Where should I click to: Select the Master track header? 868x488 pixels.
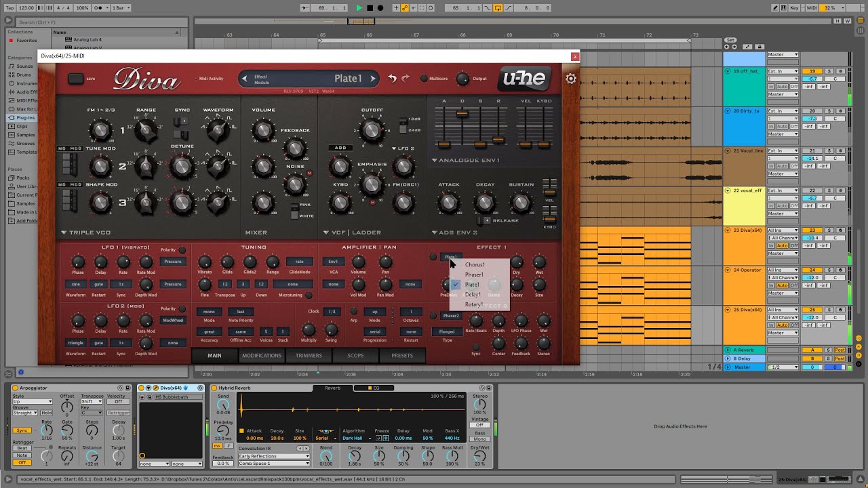pos(743,367)
